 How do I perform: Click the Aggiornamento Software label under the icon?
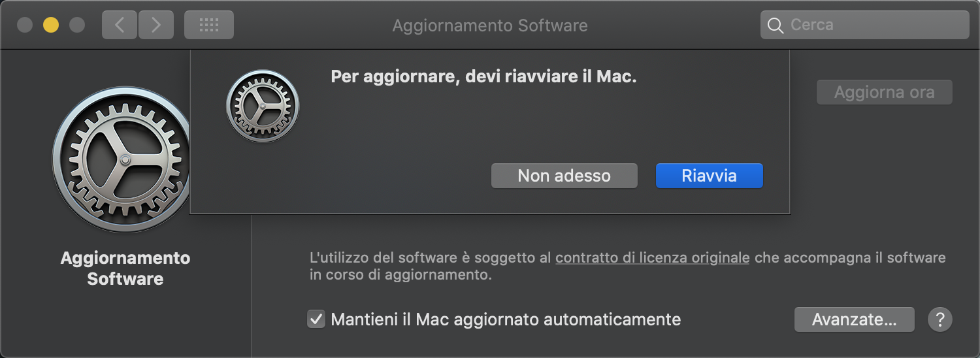pyautogui.click(x=125, y=268)
